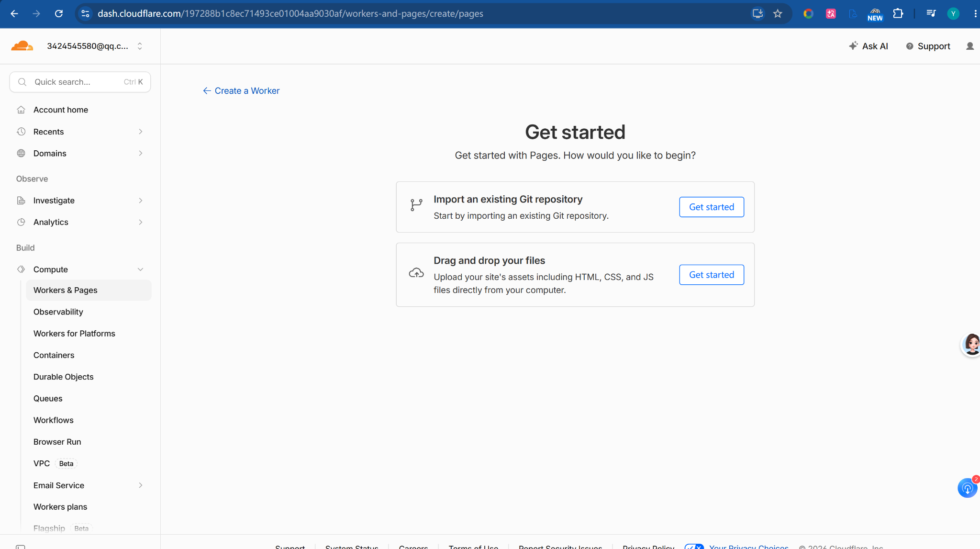The height and width of the screenshot is (549, 980).
Task: Expand the Email Service submenu chevron
Action: pos(141,485)
